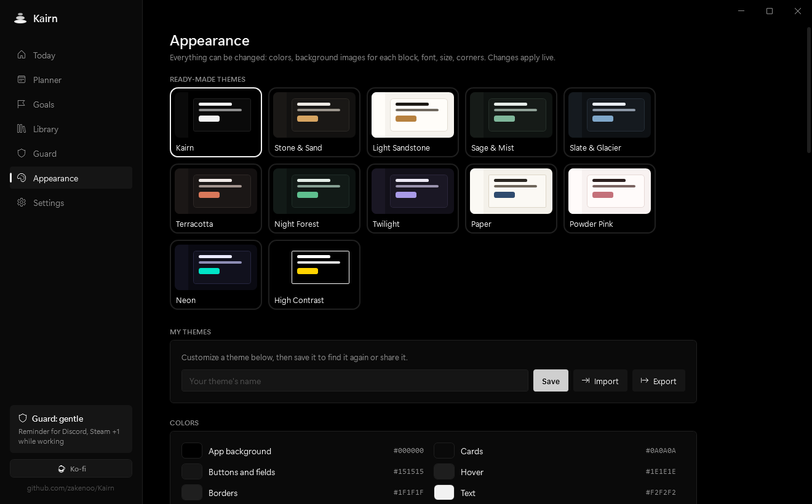Viewport: 812px width, 504px height.
Task: Apply the Stone & Sand theme
Action: (x=314, y=122)
